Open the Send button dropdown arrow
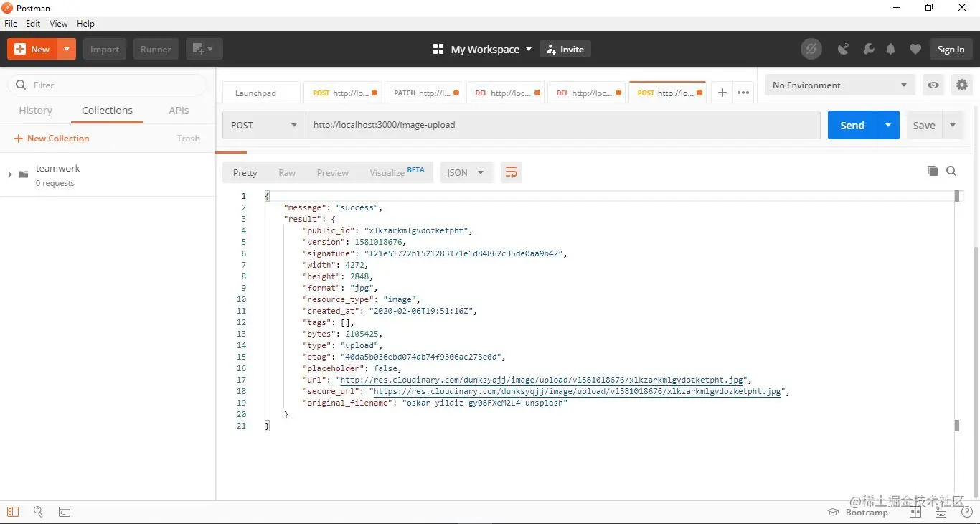This screenshot has height=524, width=980. pyautogui.click(x=888, y=125)
